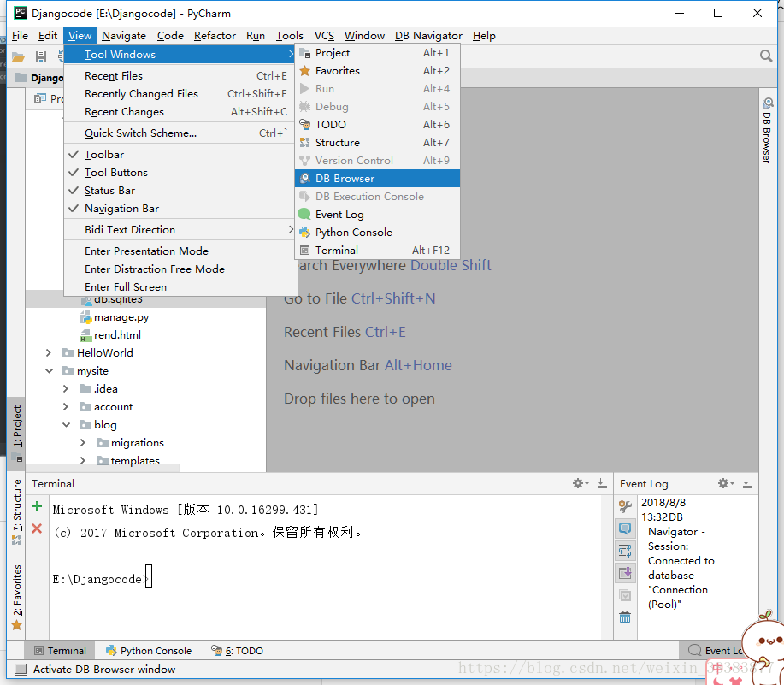This screenshot has height=685, width=784.
Task: Open Terminal panel settings gear
Action: (x=580, y=483)
